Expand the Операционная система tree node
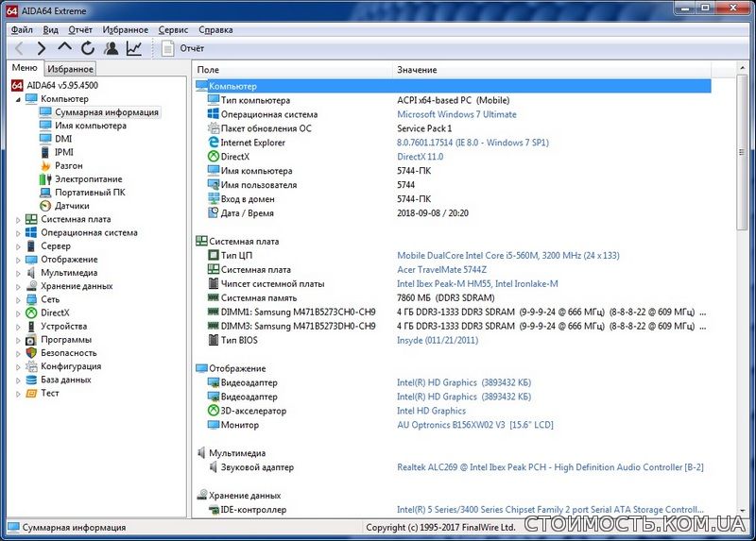Image resolution: width=756 pixels, height=541 pixels. (18, 233)
